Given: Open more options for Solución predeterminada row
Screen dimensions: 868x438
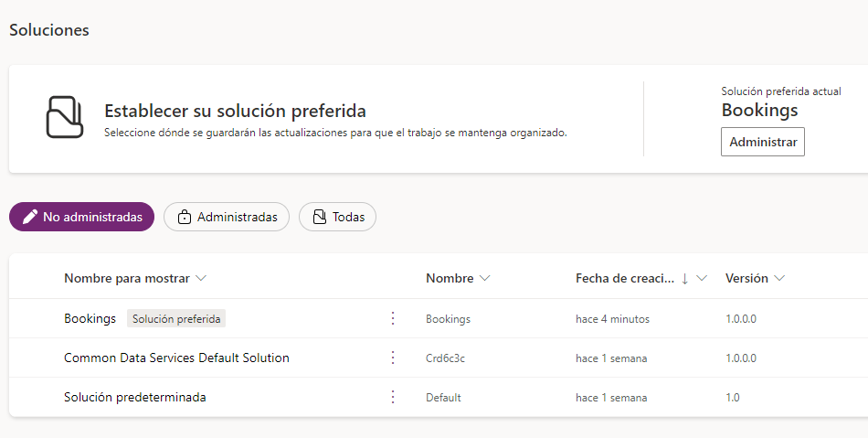Looking at the screenshot, I should click(393, 397).
